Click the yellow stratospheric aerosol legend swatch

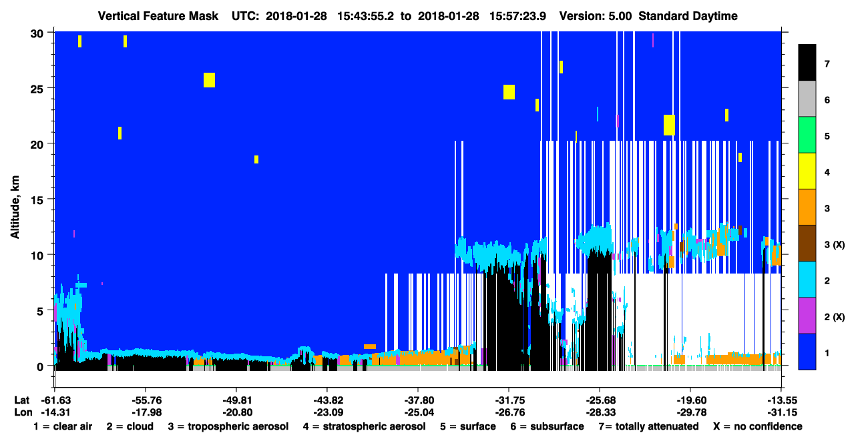[807, 171]
